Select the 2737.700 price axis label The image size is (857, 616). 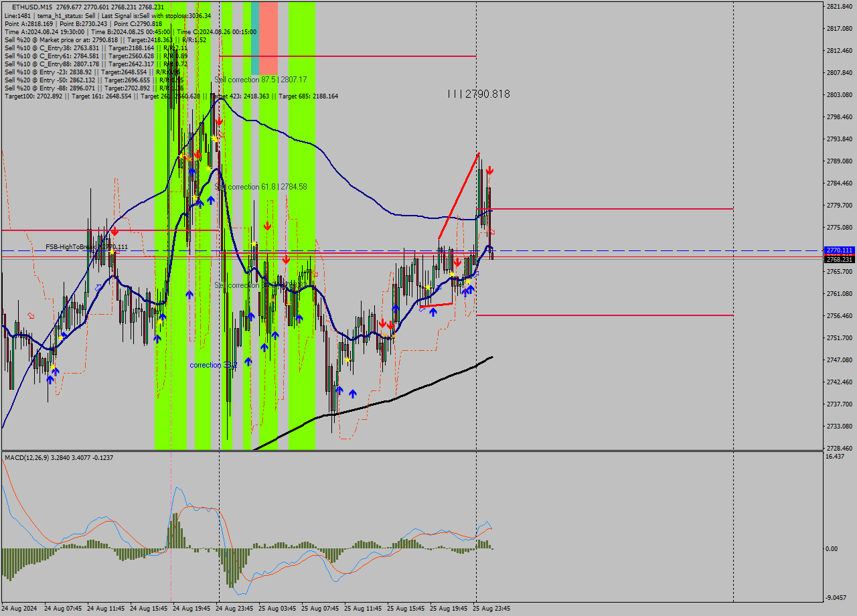(x=839, y=404)
